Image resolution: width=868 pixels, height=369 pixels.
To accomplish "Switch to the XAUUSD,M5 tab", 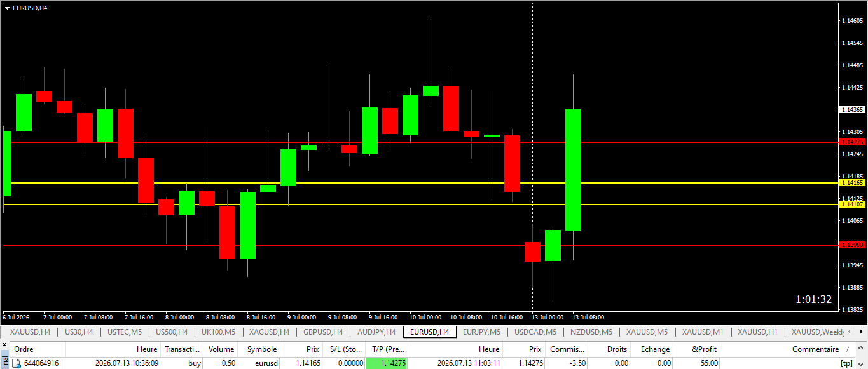I will pyautogui.click(x=647, y=332).
